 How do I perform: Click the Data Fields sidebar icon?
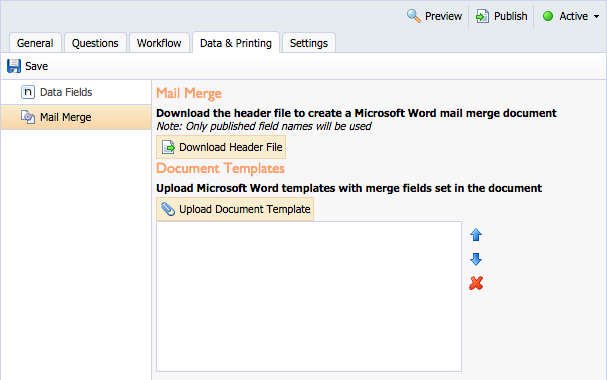tap(28, 92)
